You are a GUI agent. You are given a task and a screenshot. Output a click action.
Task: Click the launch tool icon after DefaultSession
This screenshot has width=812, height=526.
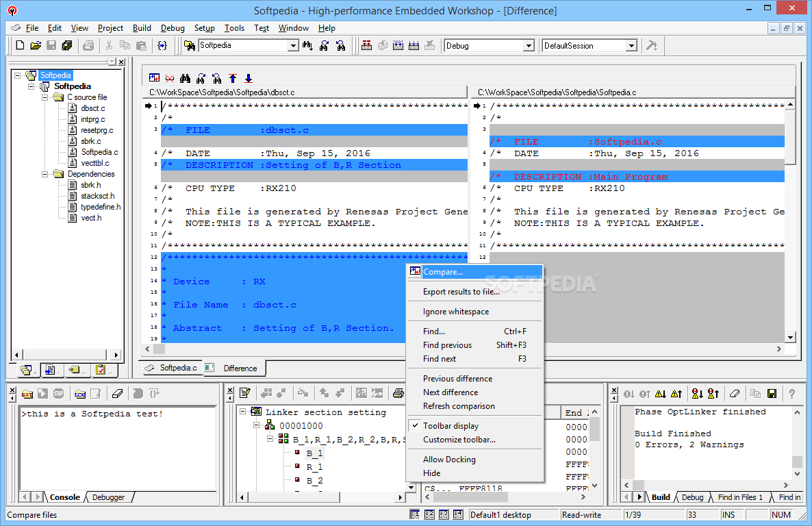click(x=652, y=46)
